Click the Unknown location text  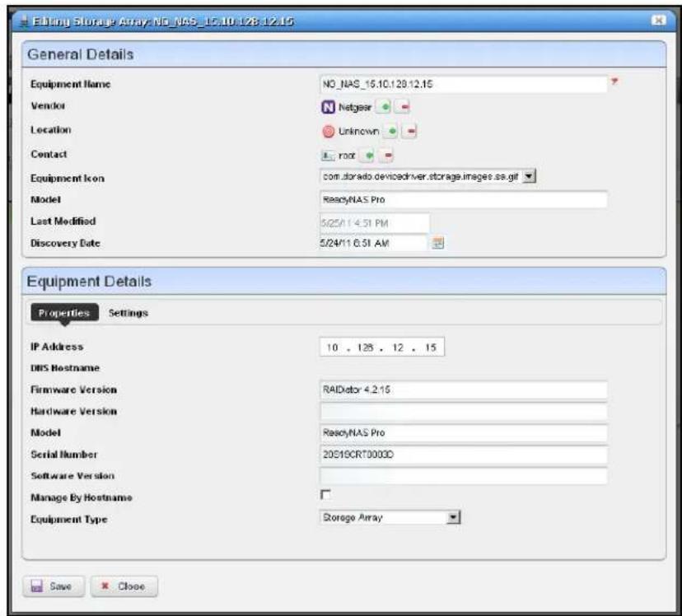click(x=359, y=131)
